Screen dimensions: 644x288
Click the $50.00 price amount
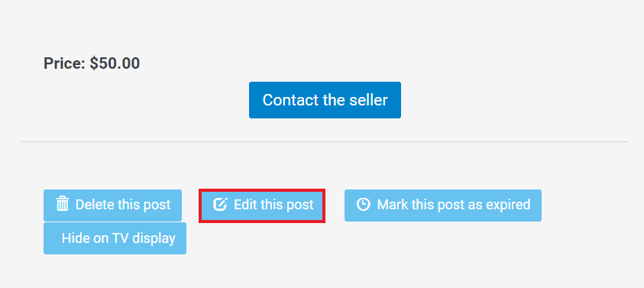click(x=115, y=63)
